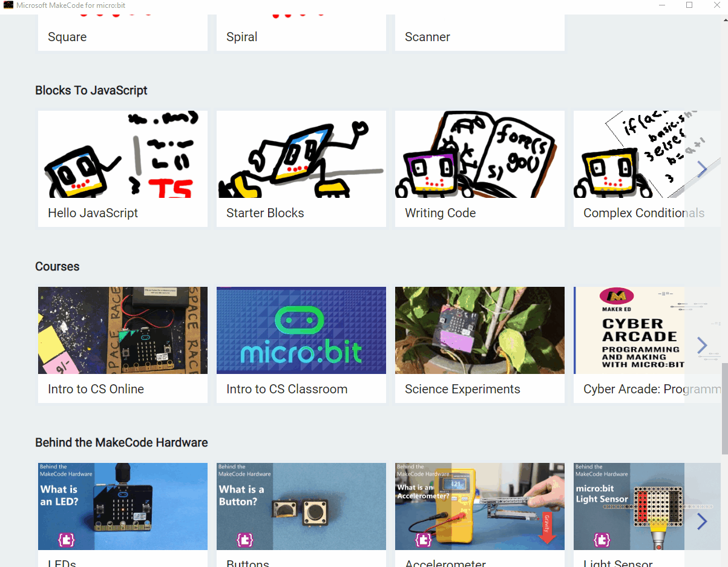This screenshot has height=567, width=728.
Task: Open the Accelerometer video thumbnail
Action: 480,506
